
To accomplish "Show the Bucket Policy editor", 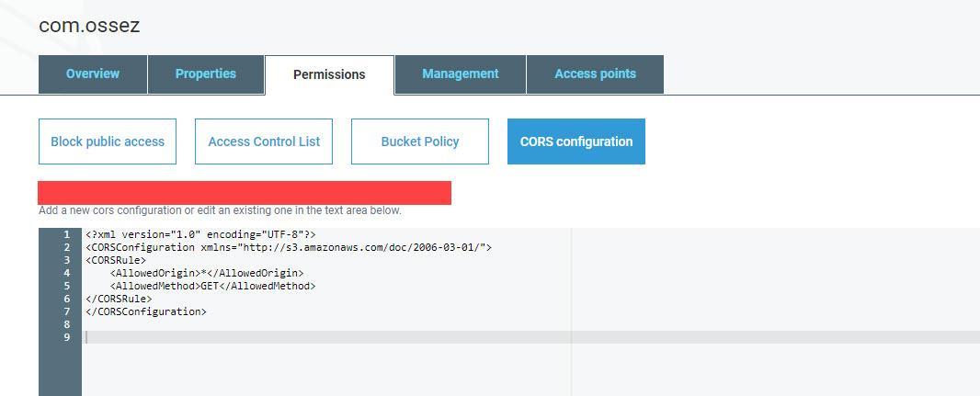I will pos(420,141).
